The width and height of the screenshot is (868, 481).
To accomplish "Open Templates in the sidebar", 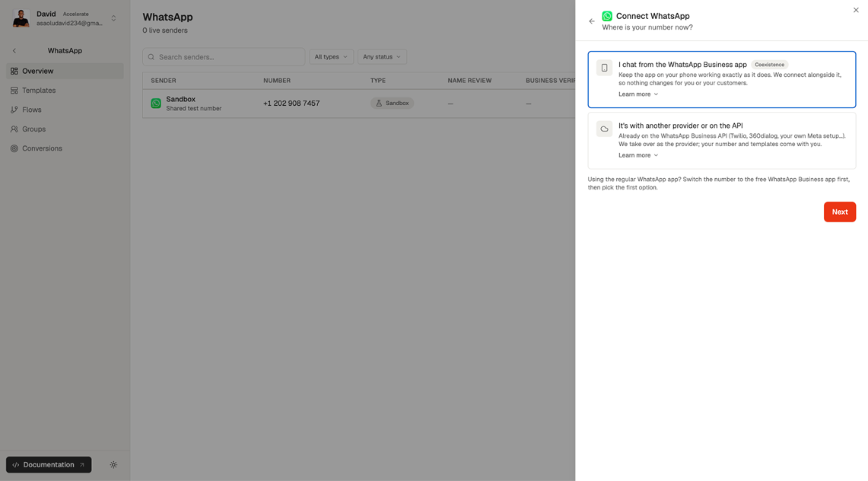I will (x=65, y=91).
